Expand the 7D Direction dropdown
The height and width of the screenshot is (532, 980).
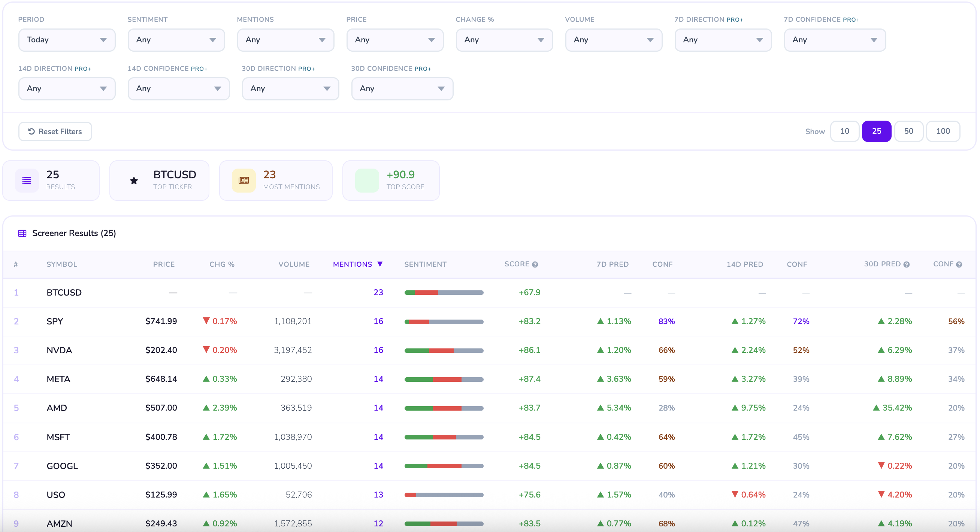pyautogui.click(x=723, y=40)
